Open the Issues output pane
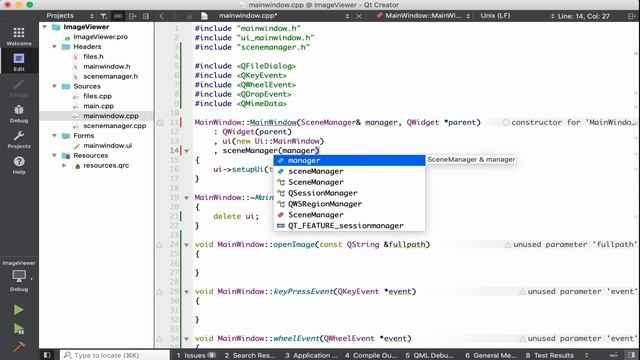 (x=196, y=355)
